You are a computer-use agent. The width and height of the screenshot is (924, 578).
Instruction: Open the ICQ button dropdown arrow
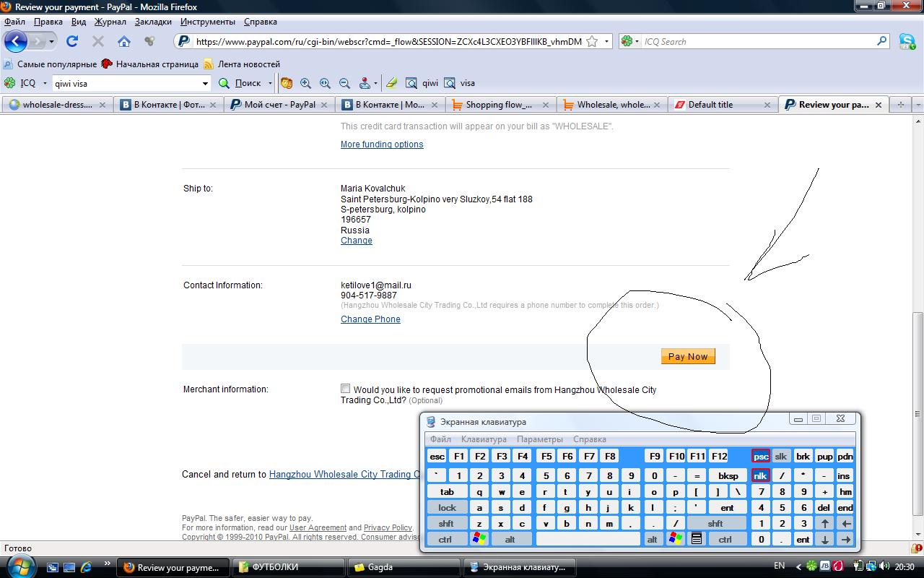pos(45,83)
